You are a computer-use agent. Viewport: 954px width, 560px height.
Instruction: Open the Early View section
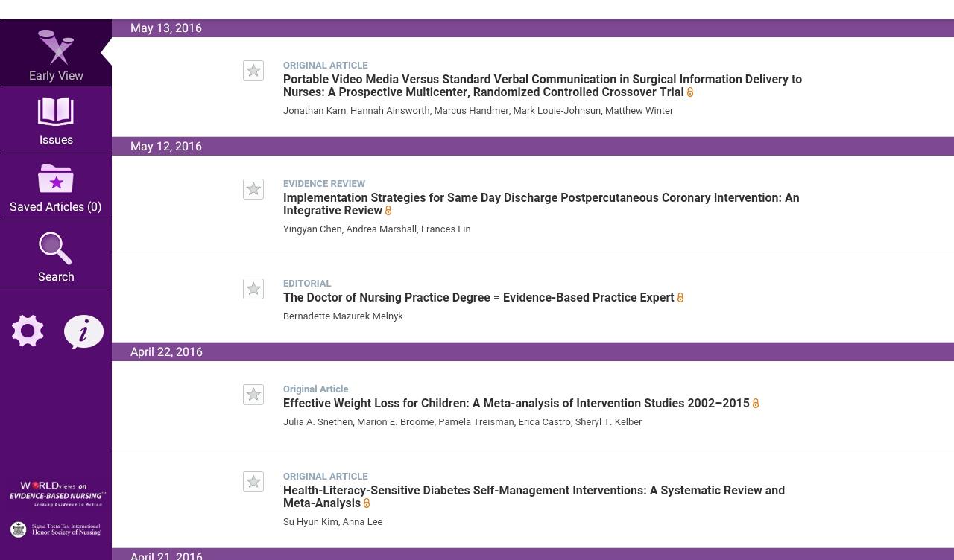(x=56, y=54)
